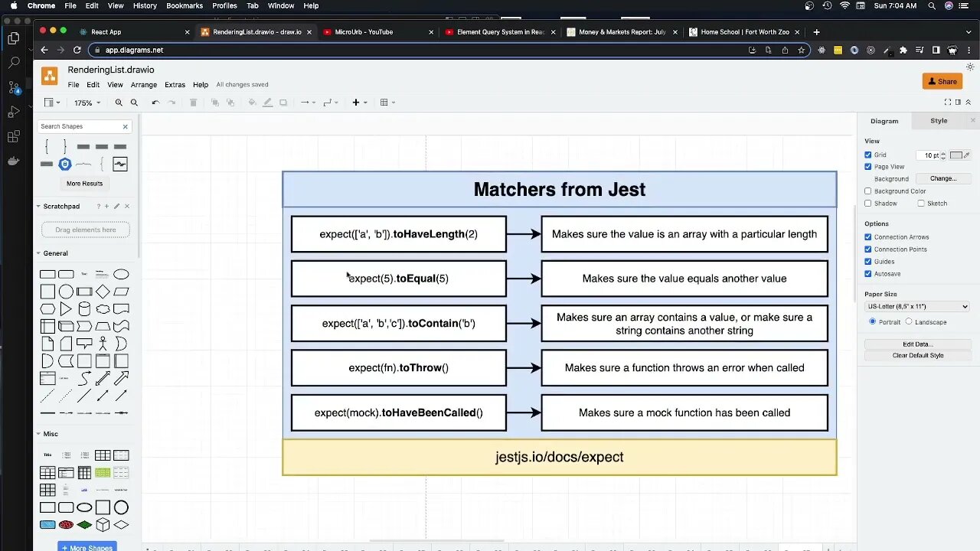Enable the Sketch checkbox
The image size is (980, 551).
pos(921,204)
